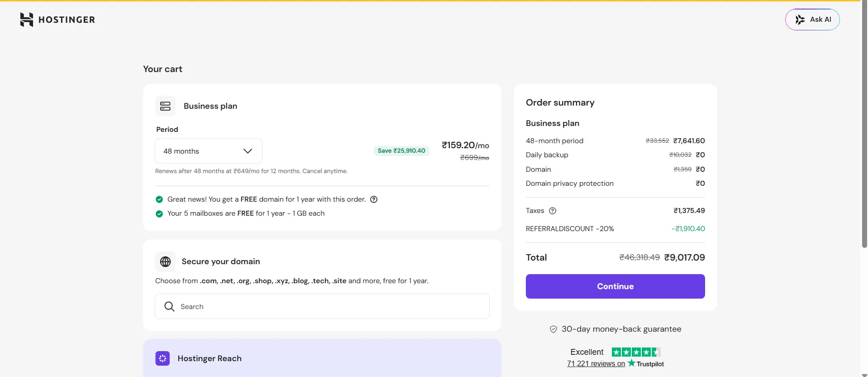This screenshot has width=868, height=377.
Task: Click the HOSTINGER wordmark text
Action: point(67,20)
